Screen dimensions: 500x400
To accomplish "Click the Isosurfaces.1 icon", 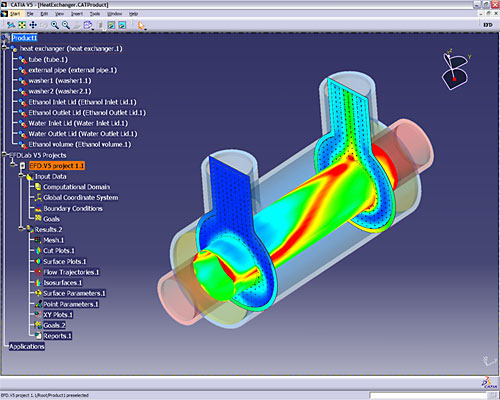I will (x=38, y=283).
